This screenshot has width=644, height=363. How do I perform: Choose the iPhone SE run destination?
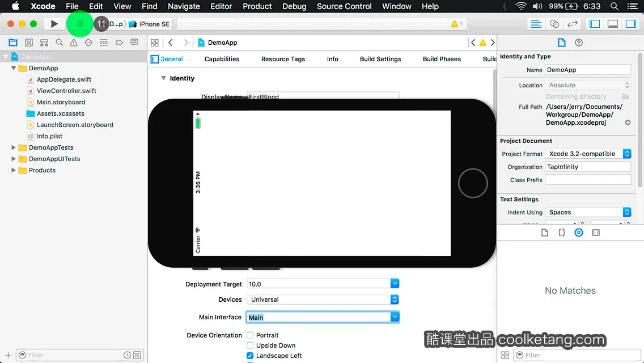tap(150, 24)
